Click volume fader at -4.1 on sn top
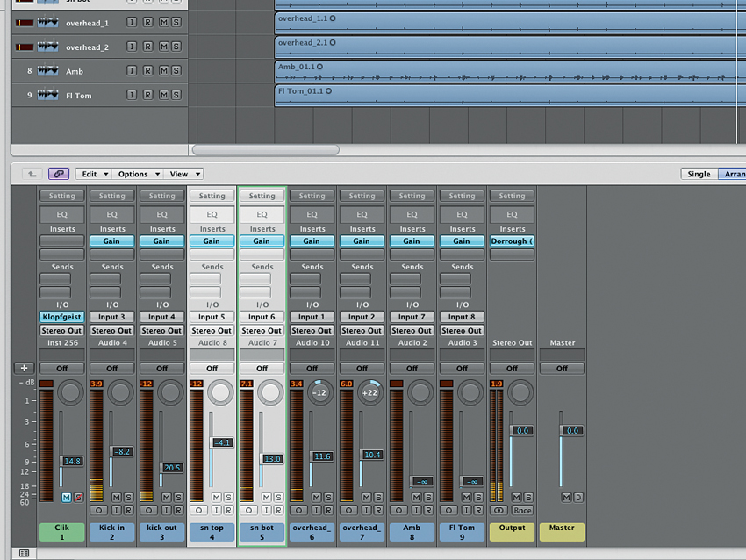 (x=222, y=442)
